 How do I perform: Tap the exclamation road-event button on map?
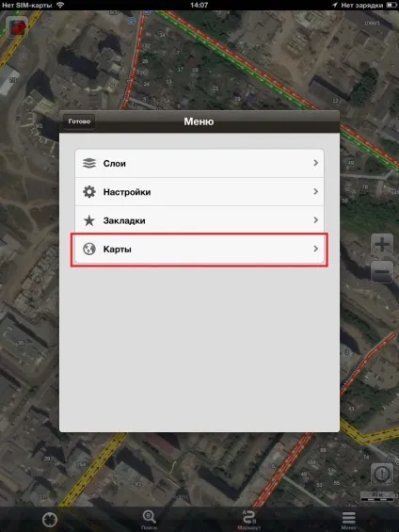[x=382, y=474]
